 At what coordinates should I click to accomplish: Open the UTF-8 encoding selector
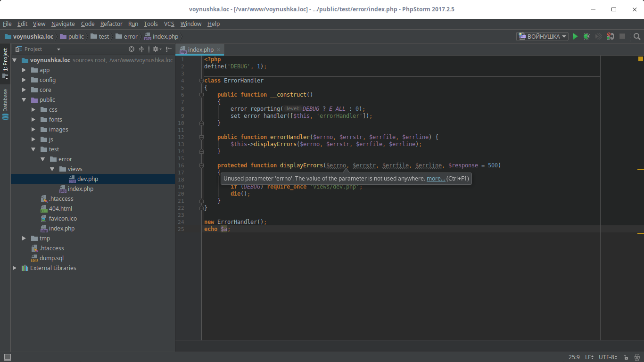click(x=608, y=357)
